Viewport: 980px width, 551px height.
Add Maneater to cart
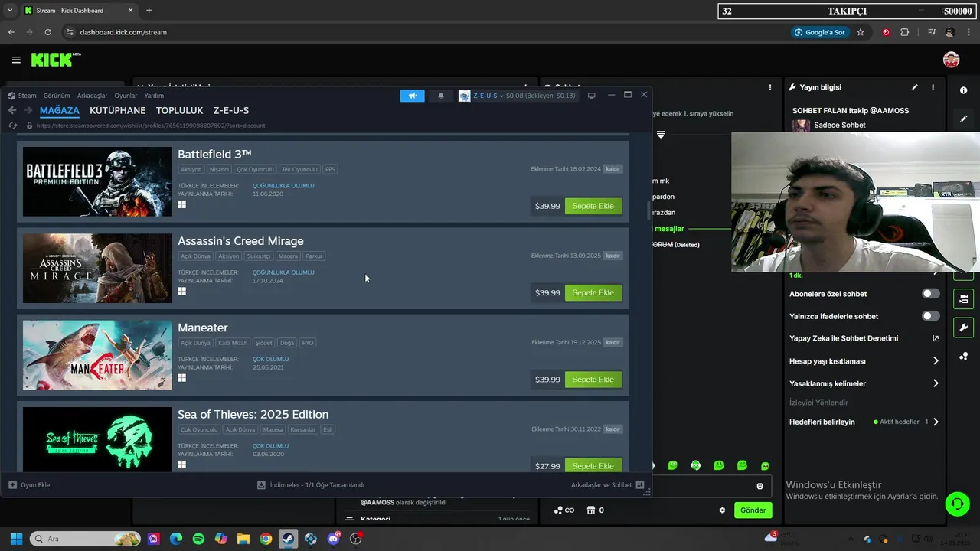pyautogui.click(x=593, y=379)
